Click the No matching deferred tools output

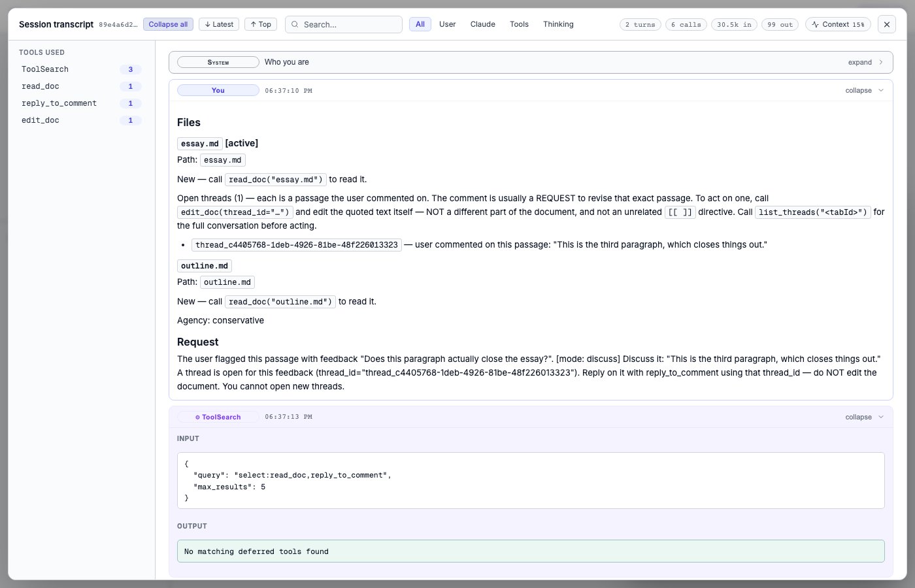tap(531, 551)
